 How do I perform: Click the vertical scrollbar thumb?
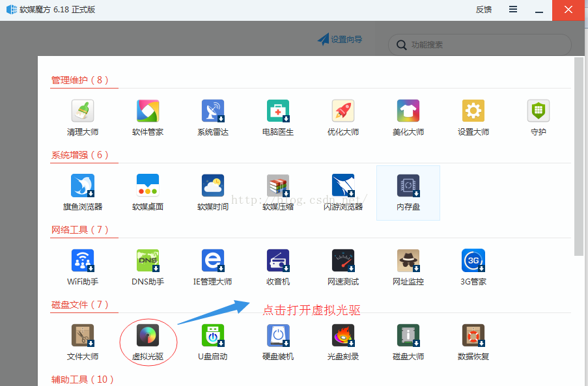click(579, 156)
